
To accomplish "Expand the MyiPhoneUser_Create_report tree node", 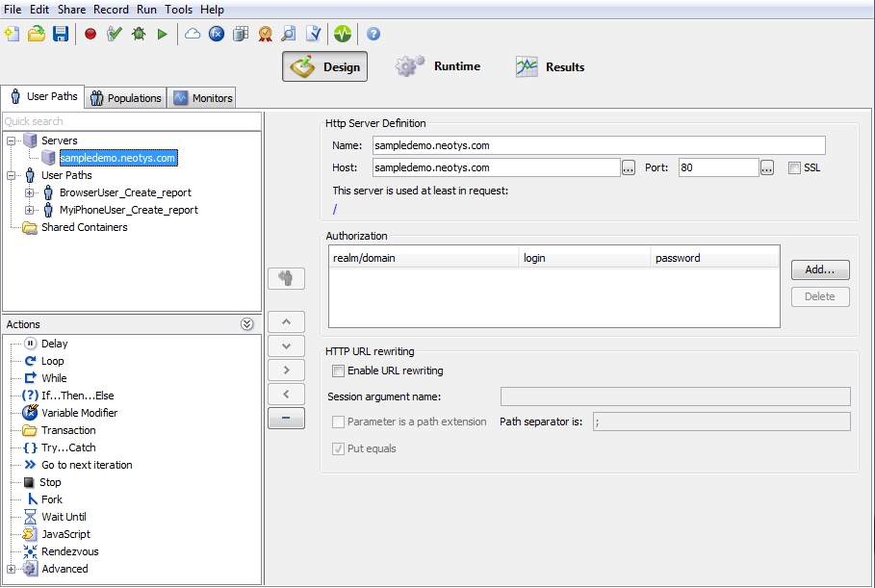I will tap(30, 210).
